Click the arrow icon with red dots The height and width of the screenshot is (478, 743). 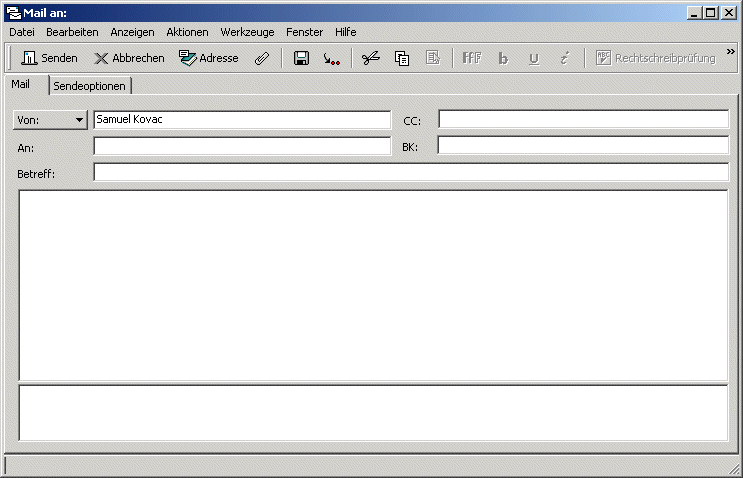pyautogui.click(x=331, y=59)
